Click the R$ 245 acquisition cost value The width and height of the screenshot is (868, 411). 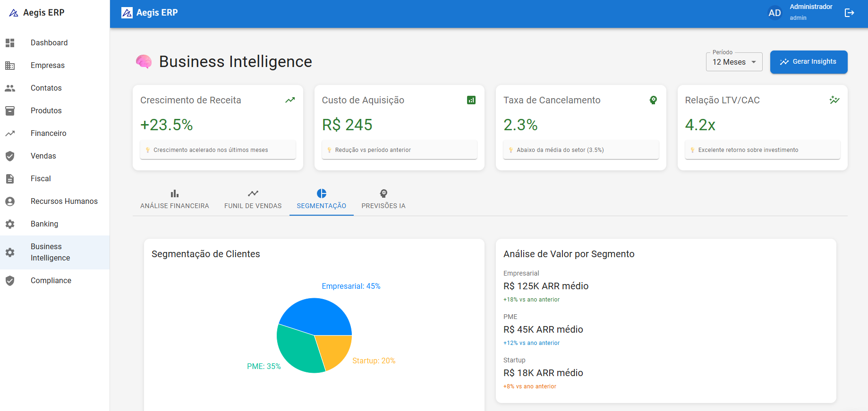[347, 125]
